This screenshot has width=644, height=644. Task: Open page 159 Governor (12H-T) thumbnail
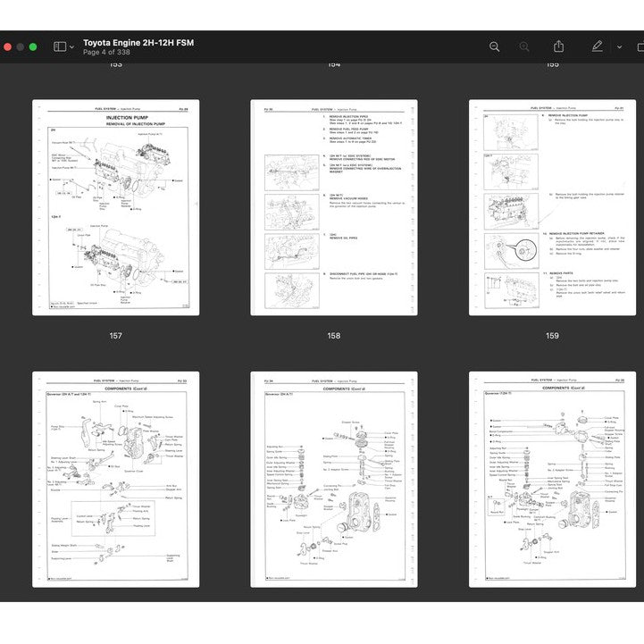552,480
